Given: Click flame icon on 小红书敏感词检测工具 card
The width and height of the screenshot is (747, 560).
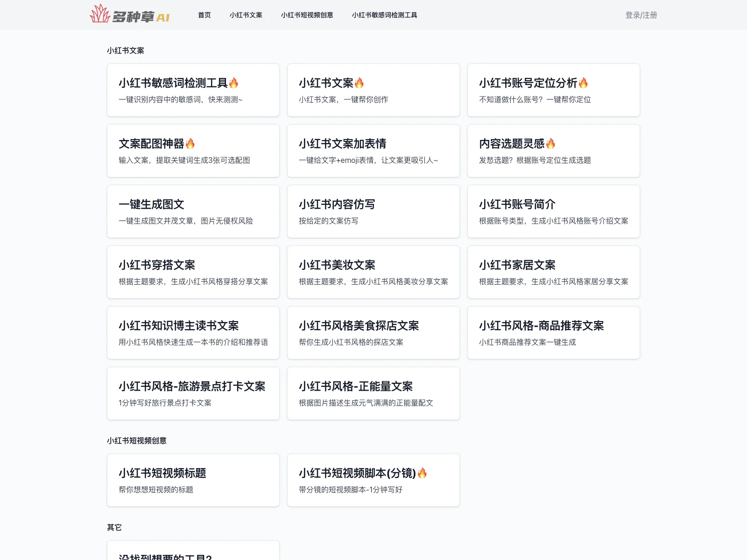Looking at the screenshot, I should point(234,83).
